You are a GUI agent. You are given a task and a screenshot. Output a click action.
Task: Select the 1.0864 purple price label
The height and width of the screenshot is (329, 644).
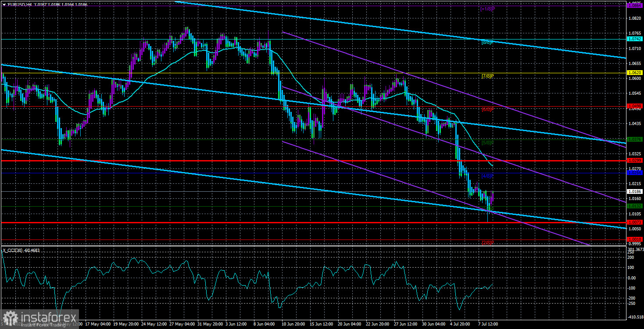[635, 5]
